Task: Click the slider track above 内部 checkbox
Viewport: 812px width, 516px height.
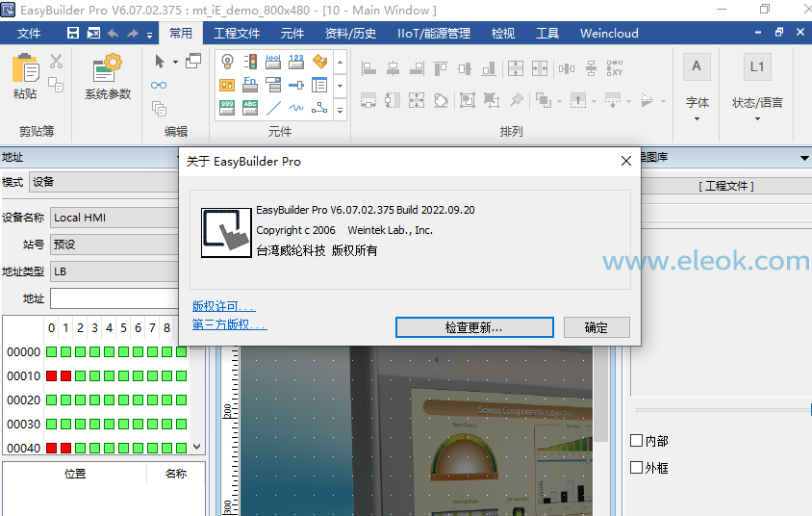Action: pyautogui.click(x=723, y=410)
